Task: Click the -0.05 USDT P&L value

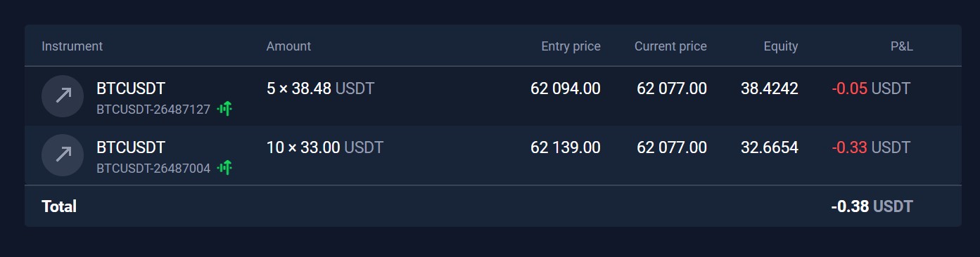Action: pos(871,88)
